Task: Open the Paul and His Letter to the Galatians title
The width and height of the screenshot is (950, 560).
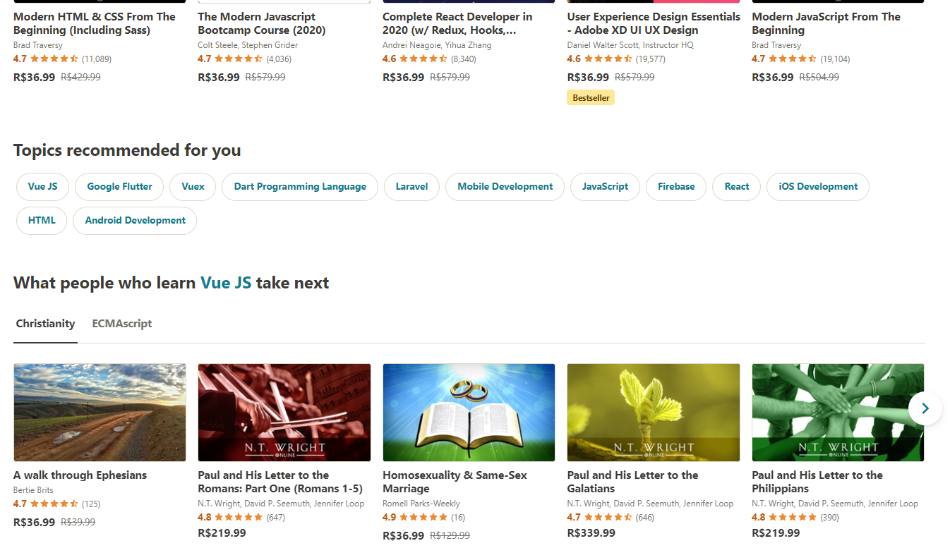Action: pyautogui.click(x=632, y=482)
